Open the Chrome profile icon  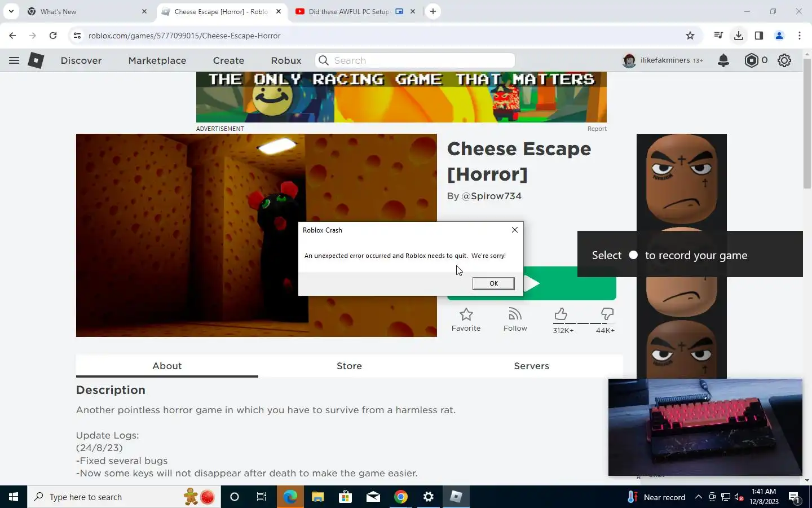point(779,36)
